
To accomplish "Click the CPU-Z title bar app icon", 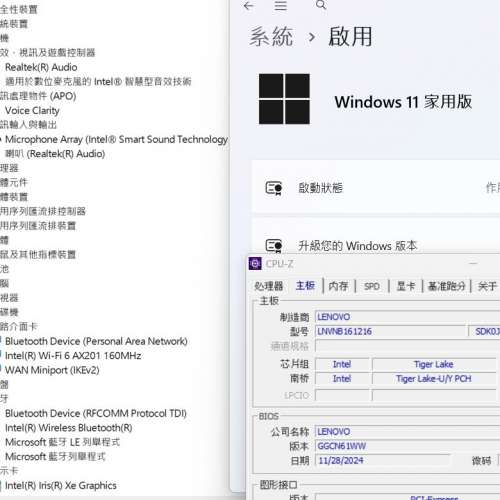I will (255, 264).
